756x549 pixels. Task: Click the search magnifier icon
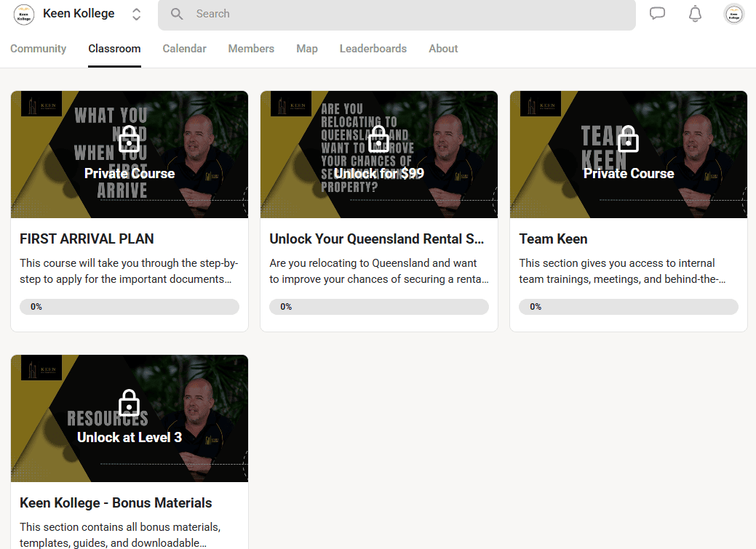pyautogui.click(x=176, y=14)
